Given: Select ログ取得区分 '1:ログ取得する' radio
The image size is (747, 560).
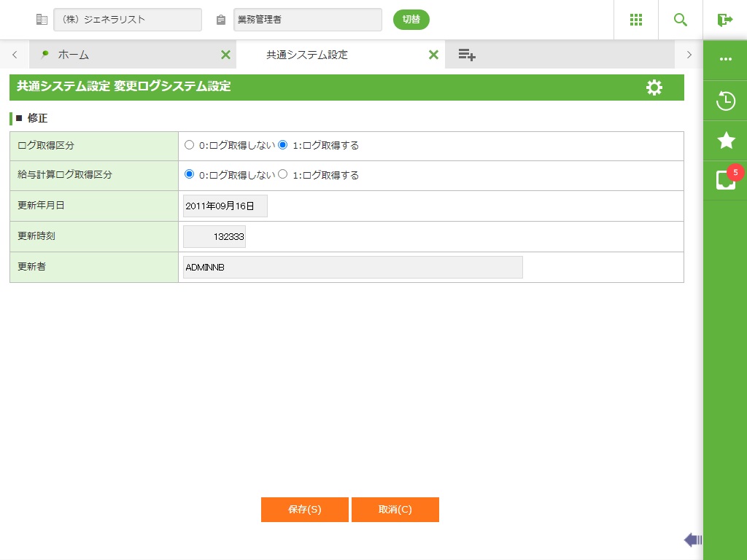Looking at the screenshot, I should 283,145.
